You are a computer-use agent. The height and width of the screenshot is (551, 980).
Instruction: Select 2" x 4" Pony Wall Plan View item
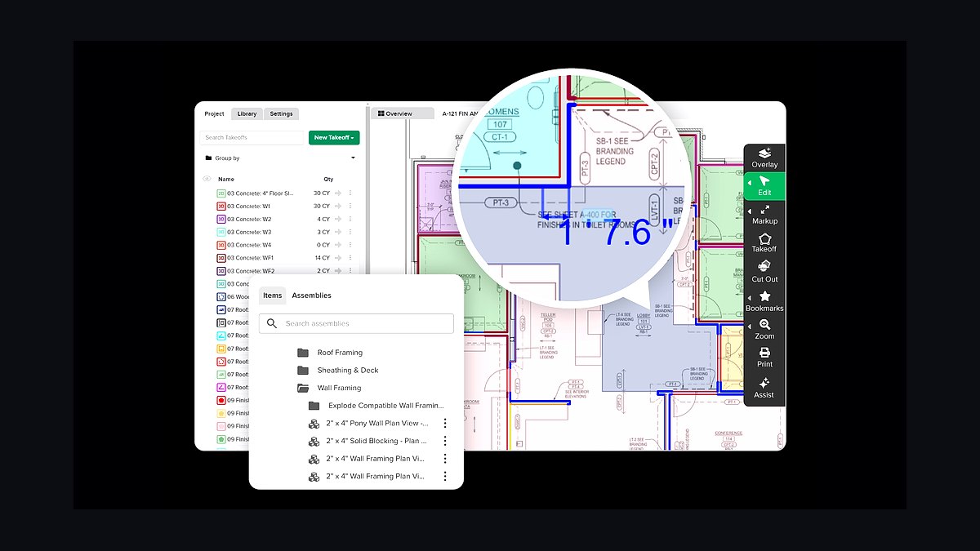377,423
